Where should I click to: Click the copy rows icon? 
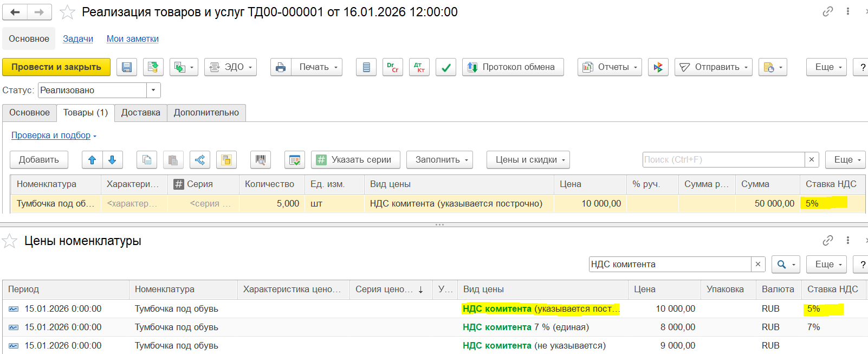(147, 160)
